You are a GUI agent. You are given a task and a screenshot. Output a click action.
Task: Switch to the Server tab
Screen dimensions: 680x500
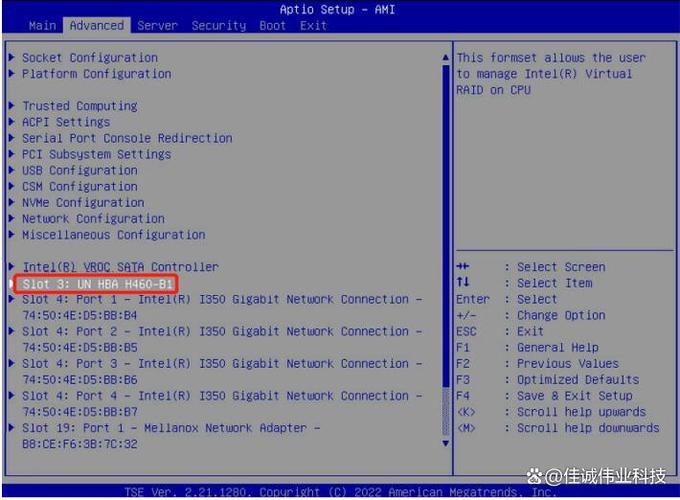pos(157,25)
